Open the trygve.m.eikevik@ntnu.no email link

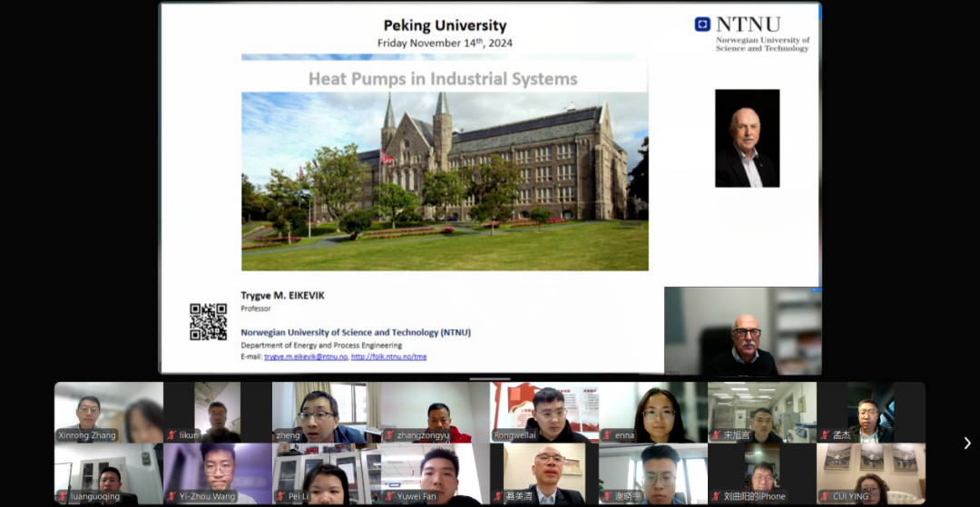click(306, 356)
